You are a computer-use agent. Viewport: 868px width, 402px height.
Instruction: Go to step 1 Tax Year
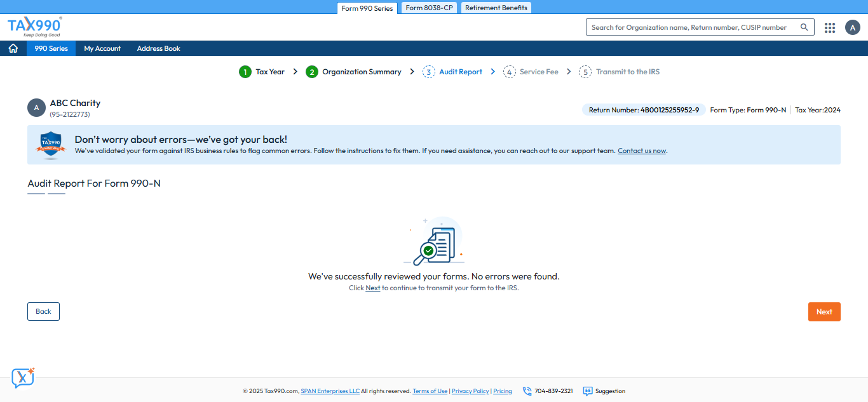click(x=262, y=72)
